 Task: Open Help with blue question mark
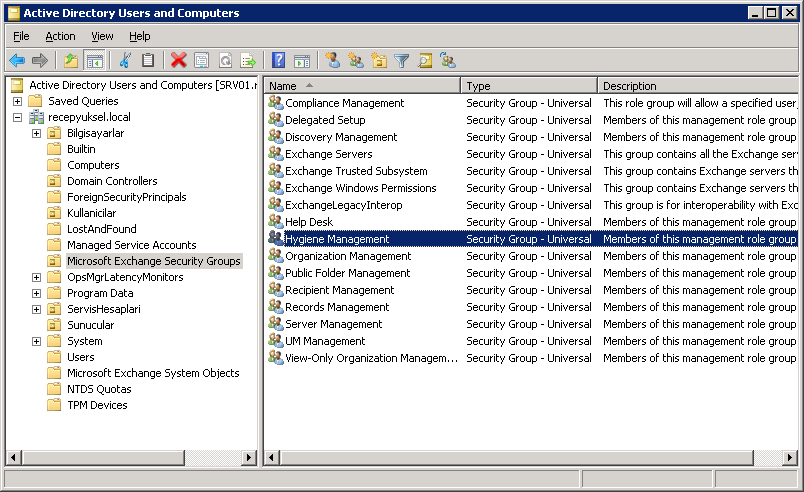point(278,61)
